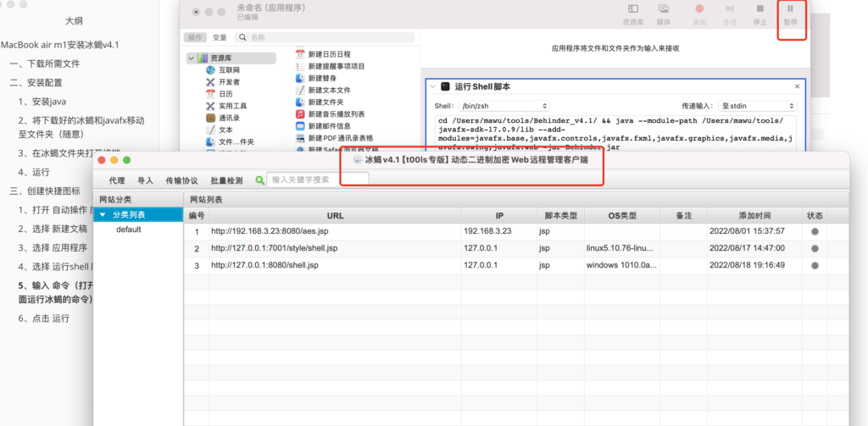
Task: Click the 暂停 pause button in Automator
Action: (790, 9)
